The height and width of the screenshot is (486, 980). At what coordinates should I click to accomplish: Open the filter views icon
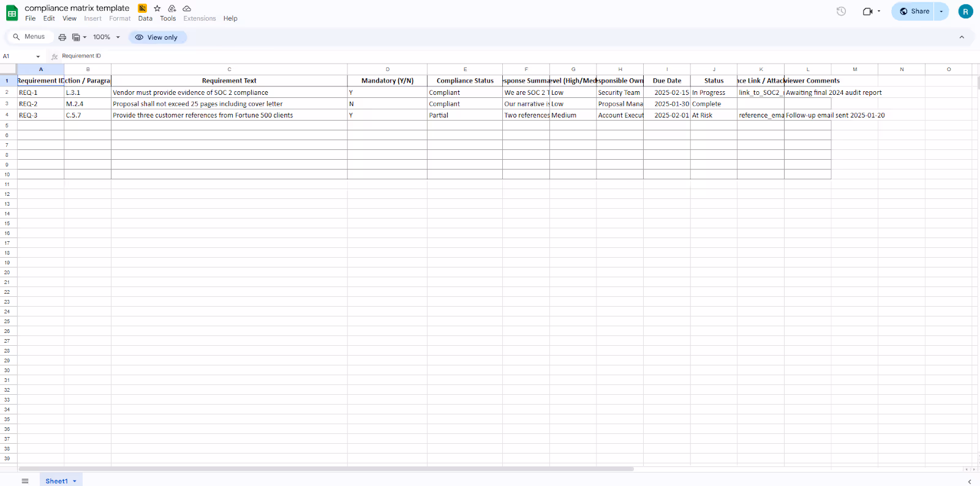click(76, 37)
